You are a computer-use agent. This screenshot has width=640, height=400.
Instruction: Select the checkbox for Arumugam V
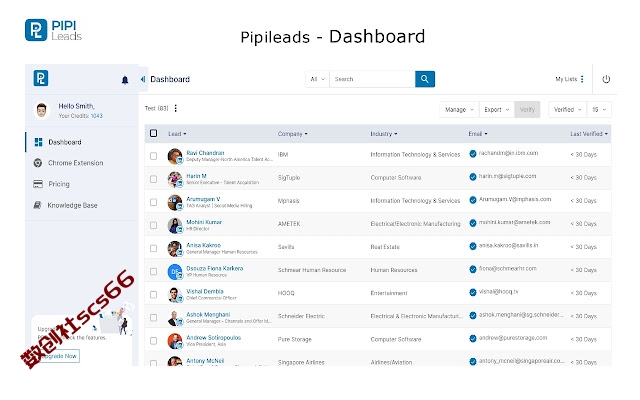point(153,202)
